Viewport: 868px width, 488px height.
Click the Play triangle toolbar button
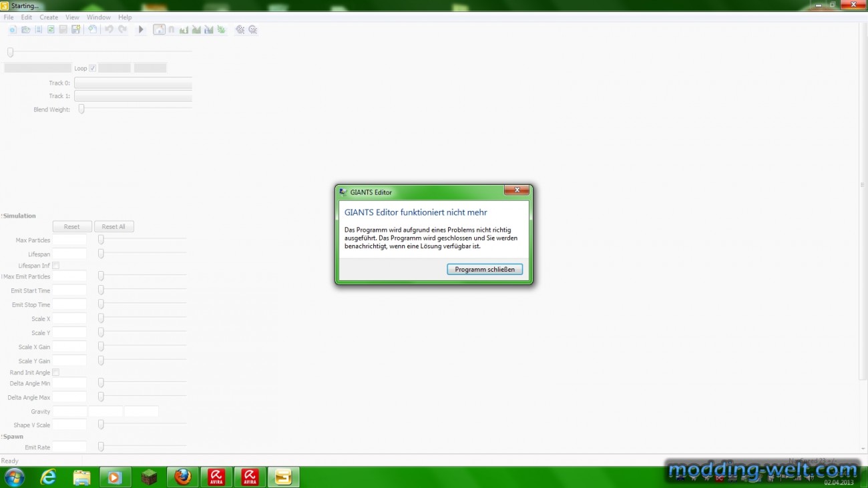[141, 29]
